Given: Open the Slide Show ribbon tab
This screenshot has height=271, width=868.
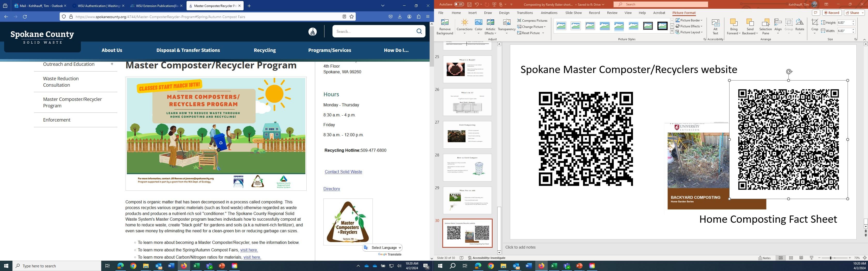Looking at the screenshot, I should [x=573, y=13].
